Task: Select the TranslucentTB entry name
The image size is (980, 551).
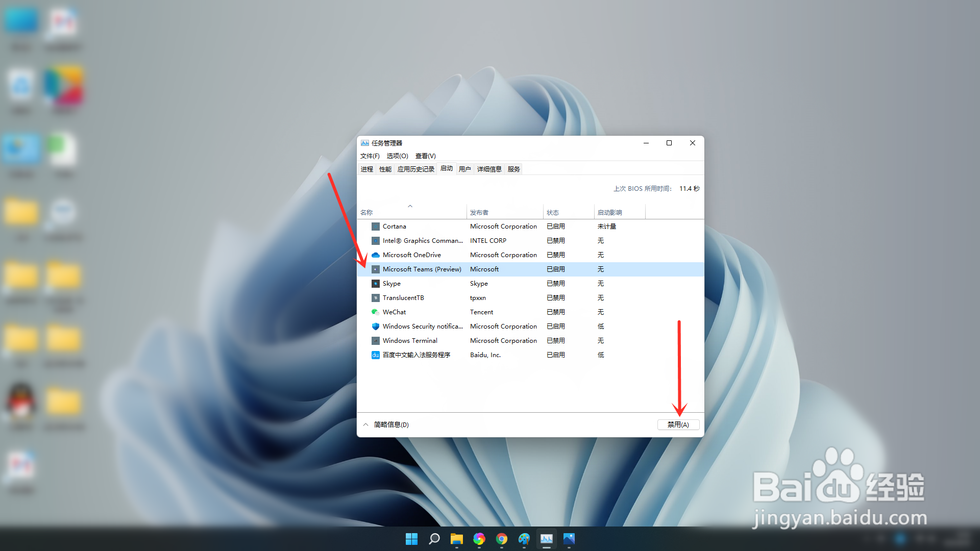Action: [403, 298]
